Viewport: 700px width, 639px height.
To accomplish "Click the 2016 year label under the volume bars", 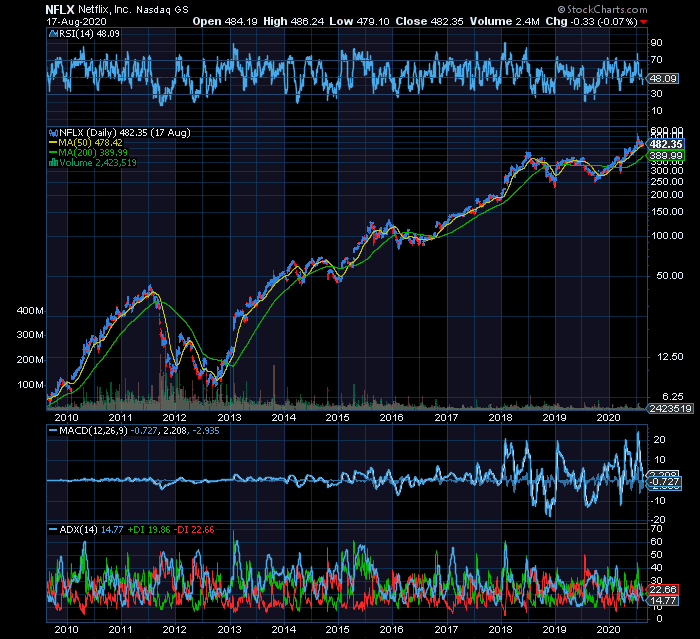I will tap(392, 418).
